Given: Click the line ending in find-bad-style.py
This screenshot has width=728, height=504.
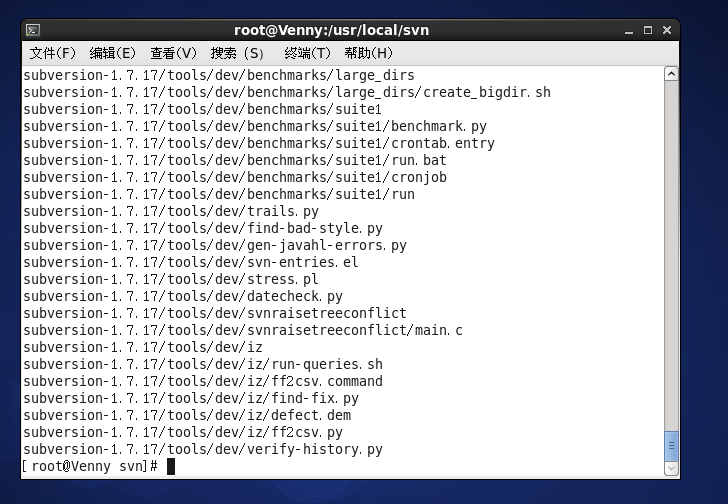Looking at the screenshot, I should click(x=203, y=228).
